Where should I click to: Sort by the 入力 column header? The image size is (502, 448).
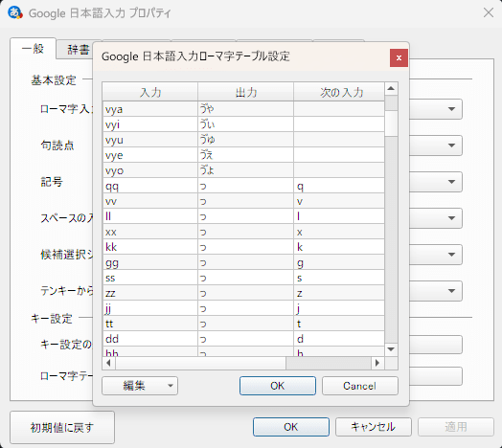click(x=150, y=92)
